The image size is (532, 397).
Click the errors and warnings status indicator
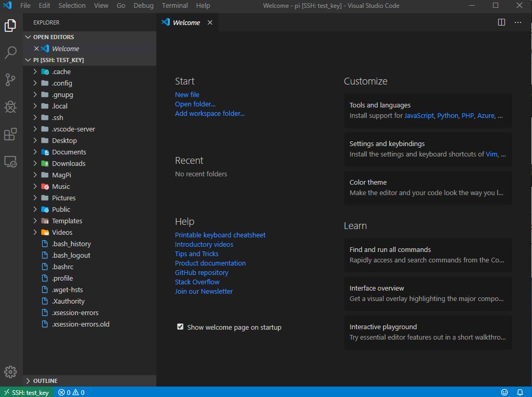[x=71, y=392]
